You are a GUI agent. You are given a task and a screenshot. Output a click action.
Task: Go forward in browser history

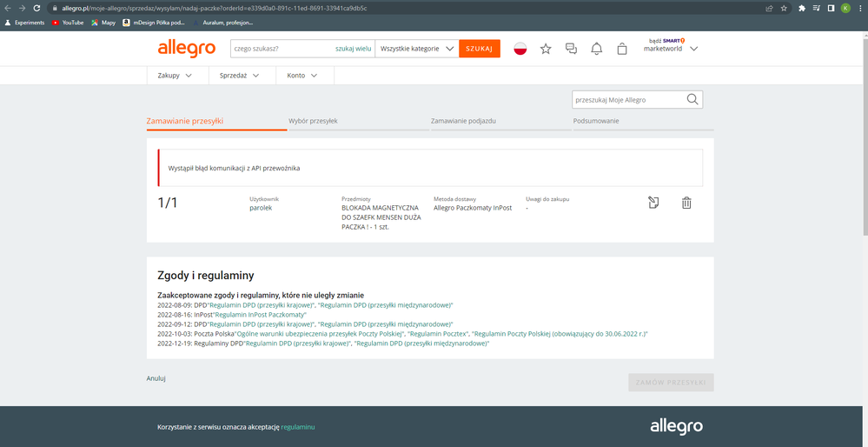pyautogui.click(x=22, y=9)
